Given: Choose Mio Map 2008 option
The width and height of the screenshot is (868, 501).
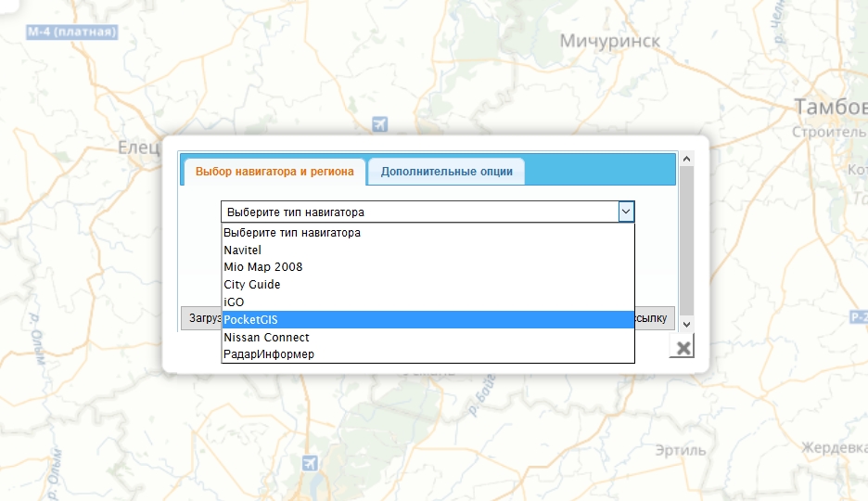Looking at the screenshot, I should pos(263,267).
